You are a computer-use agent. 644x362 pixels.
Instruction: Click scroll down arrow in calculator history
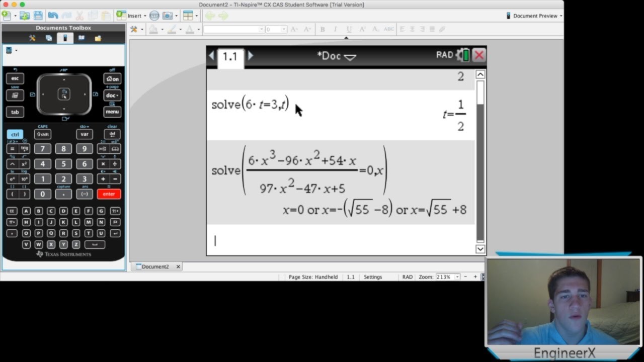(x=480, y=249)
